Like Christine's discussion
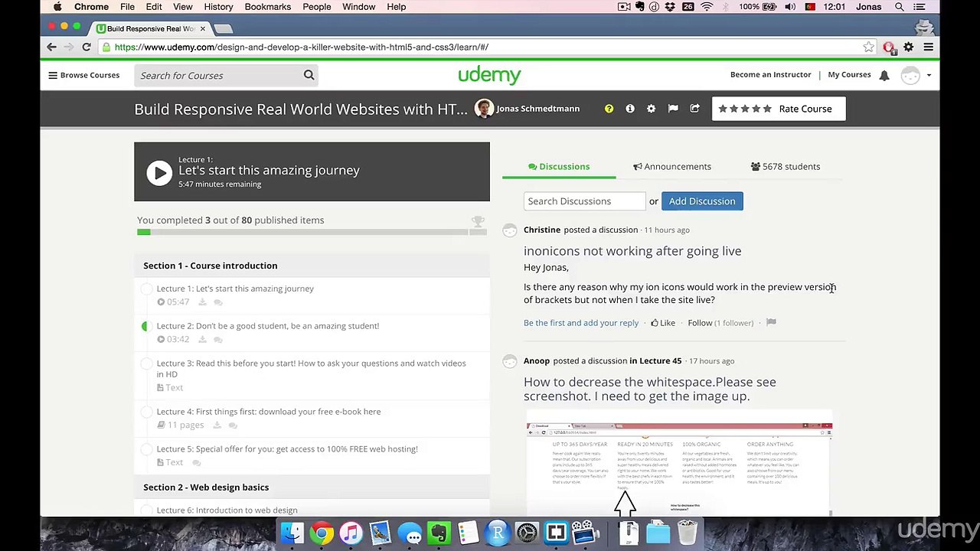Screen dimensions: 980x551 663,323
